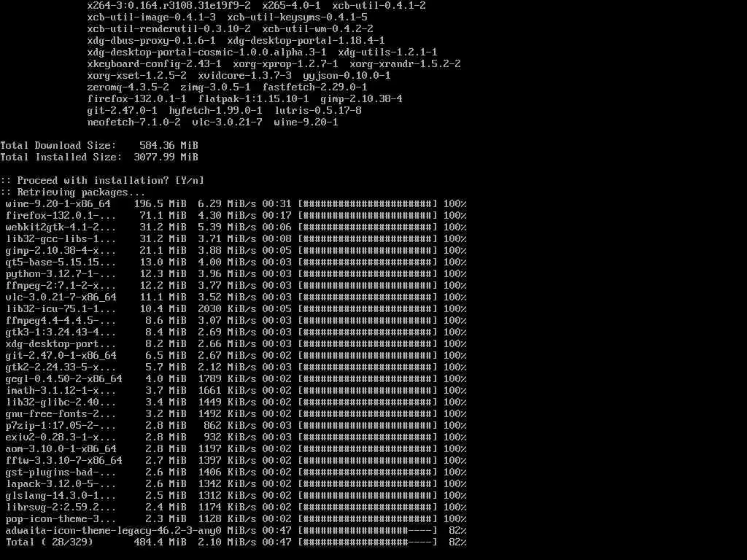
Task: Click the pop-icon-theme 100% indicator
Action: tap(455, 518)
